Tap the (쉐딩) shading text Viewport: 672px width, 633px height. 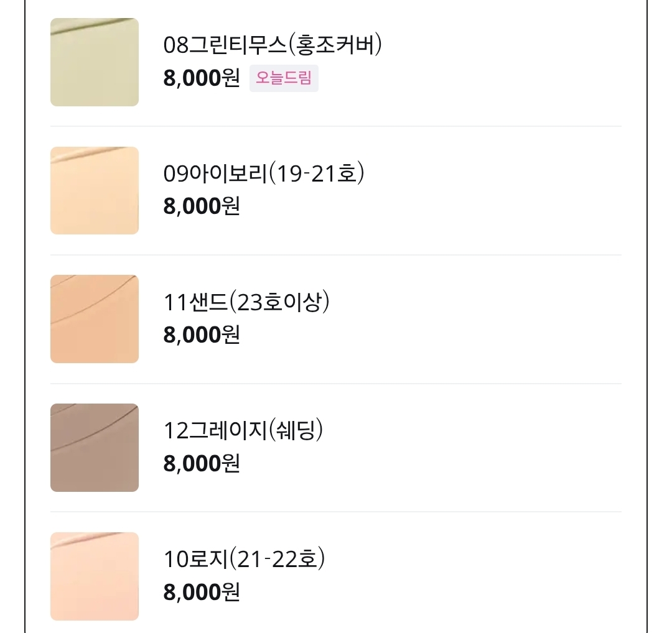[296, 430]
